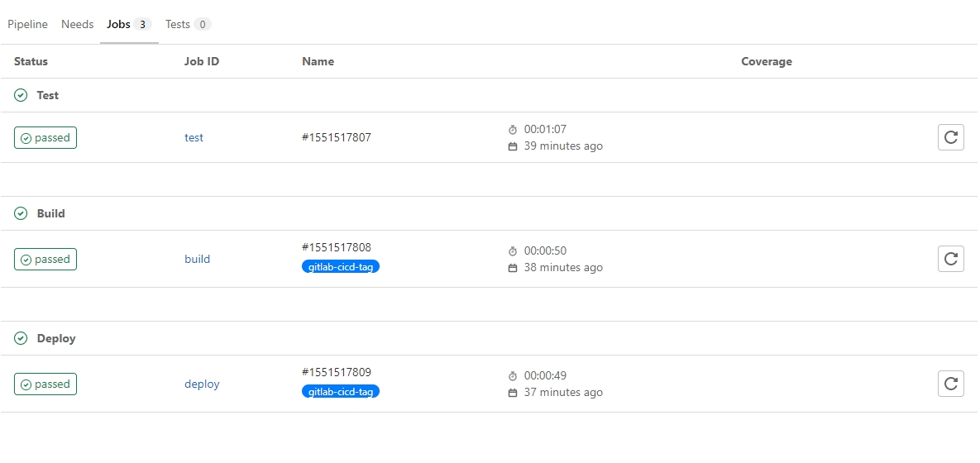
Task: Click the Deploy stage heading
Action: click(x=56, y=338)
